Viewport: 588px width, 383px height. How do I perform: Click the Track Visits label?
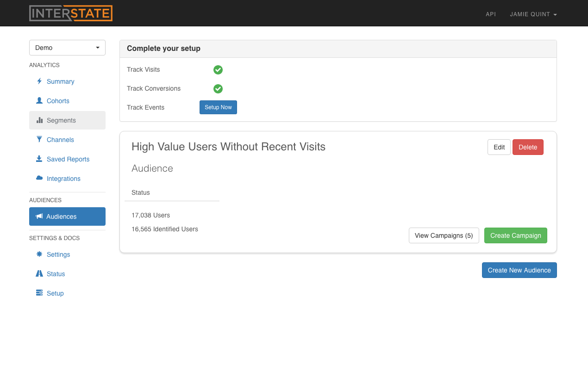(x=144, y=69)
